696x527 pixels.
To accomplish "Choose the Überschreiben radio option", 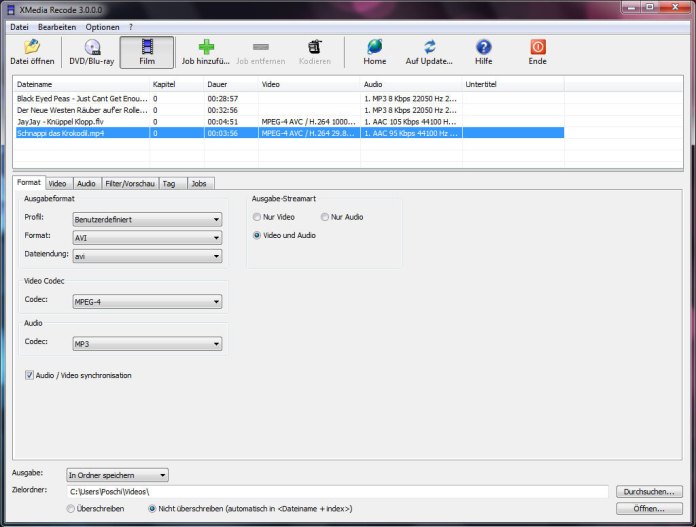I will coord(71,509).
